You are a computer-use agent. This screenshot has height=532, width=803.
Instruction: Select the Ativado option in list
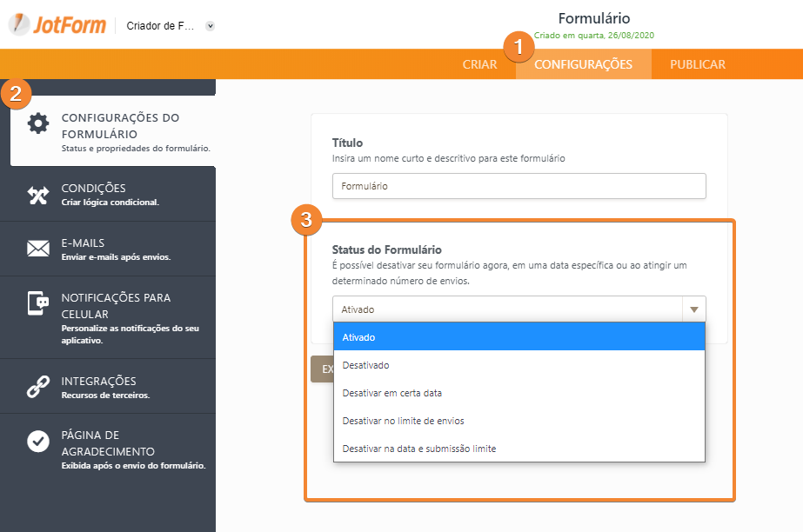(x=519, y=337)
